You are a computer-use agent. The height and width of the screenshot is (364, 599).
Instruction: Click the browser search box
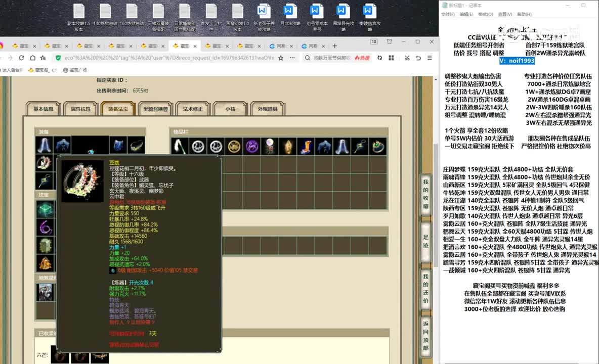click(x=331, y=58)
